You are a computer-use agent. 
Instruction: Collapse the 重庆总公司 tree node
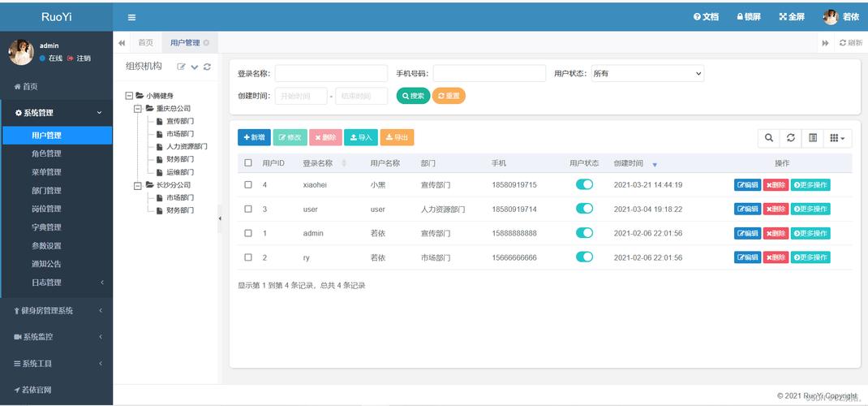(138, 108)
